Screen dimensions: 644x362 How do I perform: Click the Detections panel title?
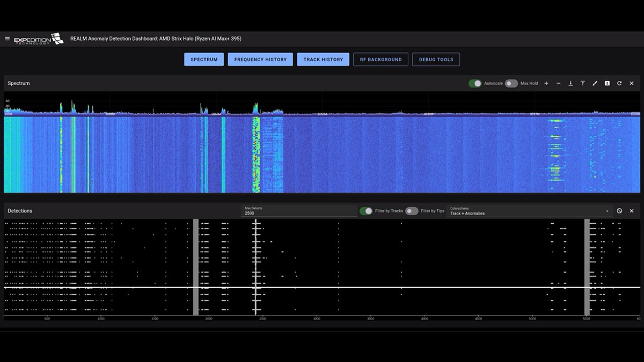[x=20, y=211]
